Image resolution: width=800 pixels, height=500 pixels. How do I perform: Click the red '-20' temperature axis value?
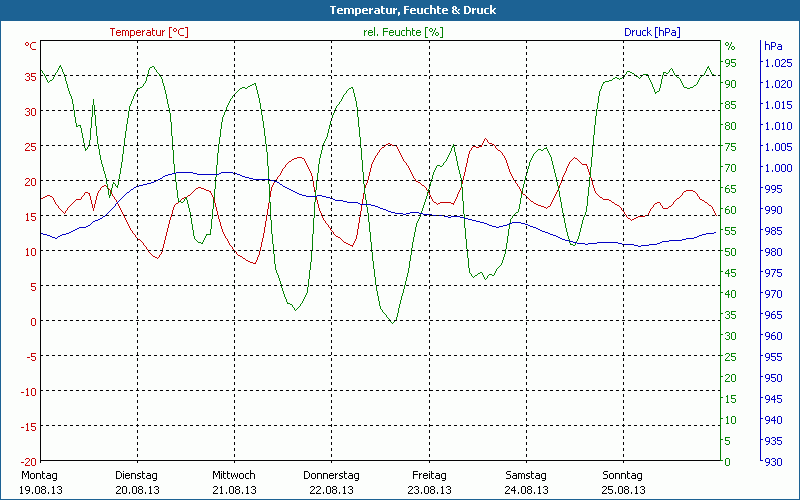29,462
